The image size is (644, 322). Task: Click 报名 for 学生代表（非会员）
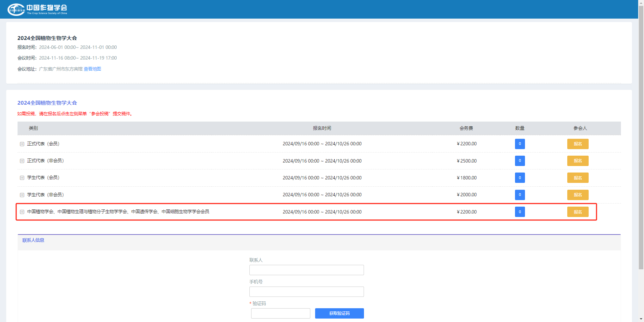(x=578, y=195)
